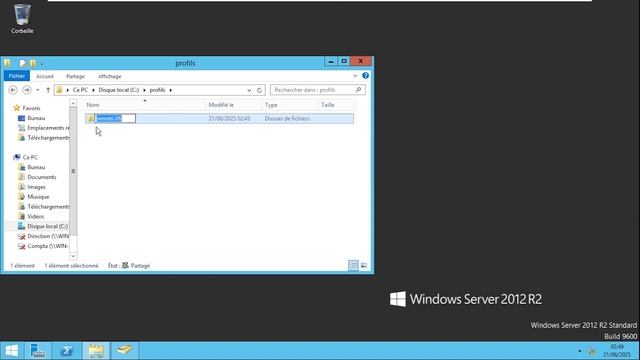Sort by the Nom column header
This screenshot has width=640, height=360.
[144, 105]
